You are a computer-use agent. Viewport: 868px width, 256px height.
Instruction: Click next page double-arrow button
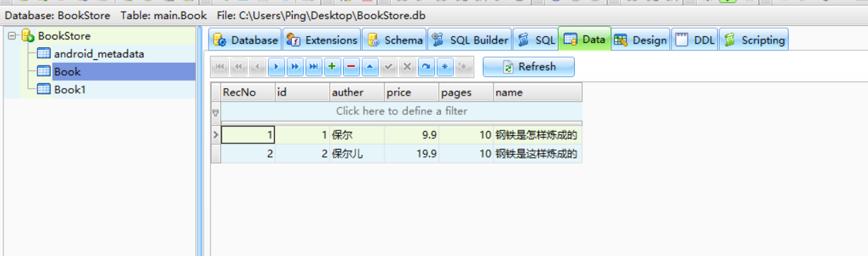coord(295,67)
